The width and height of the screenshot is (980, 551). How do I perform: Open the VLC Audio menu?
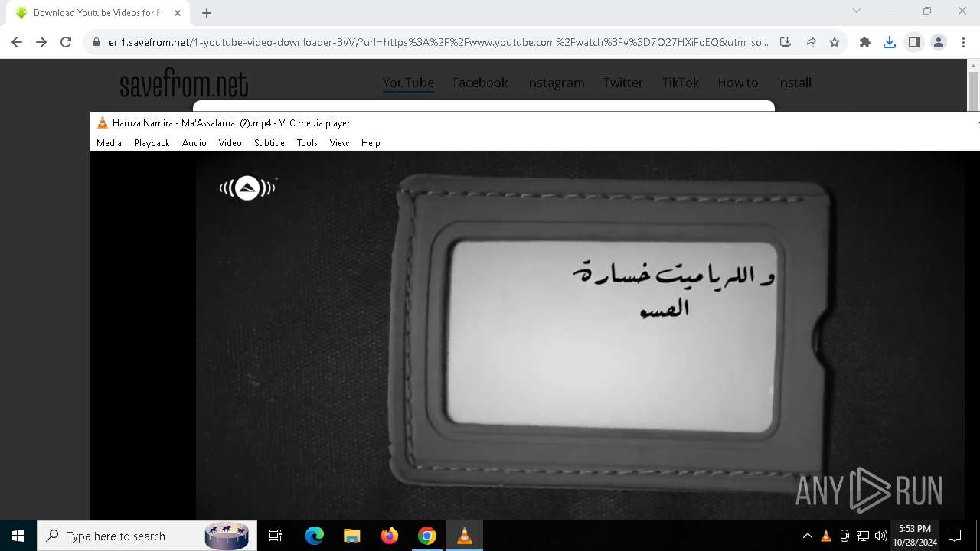tap(194, 143)
